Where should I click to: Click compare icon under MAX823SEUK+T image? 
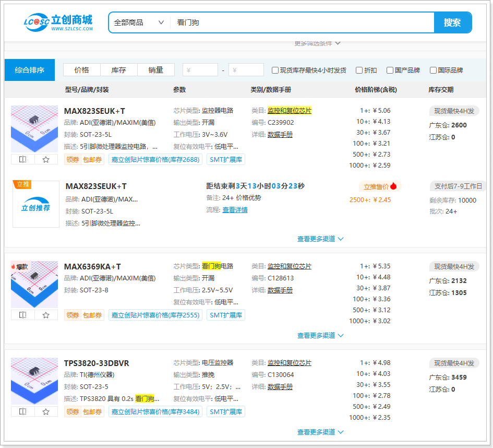pyautogui.click(x=22, y=159)
